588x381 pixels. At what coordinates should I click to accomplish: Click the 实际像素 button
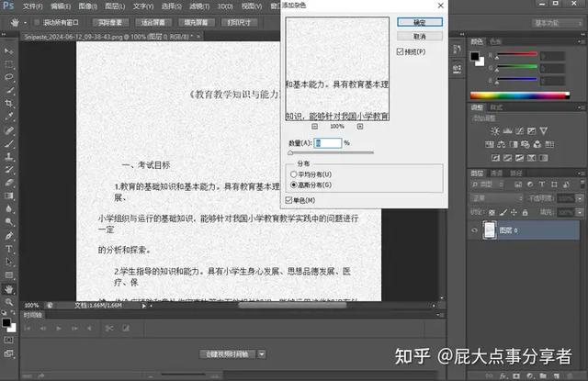pyautogui.click(x=110, y=22)
